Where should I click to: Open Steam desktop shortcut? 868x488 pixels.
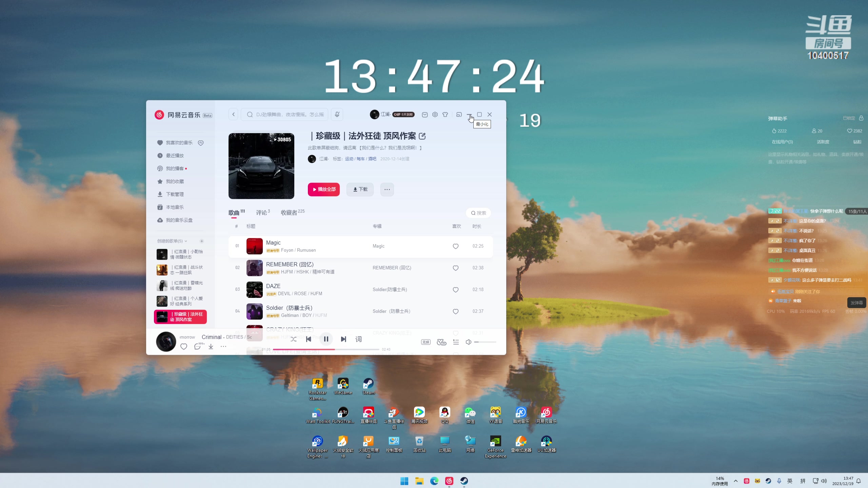(368, 386)
